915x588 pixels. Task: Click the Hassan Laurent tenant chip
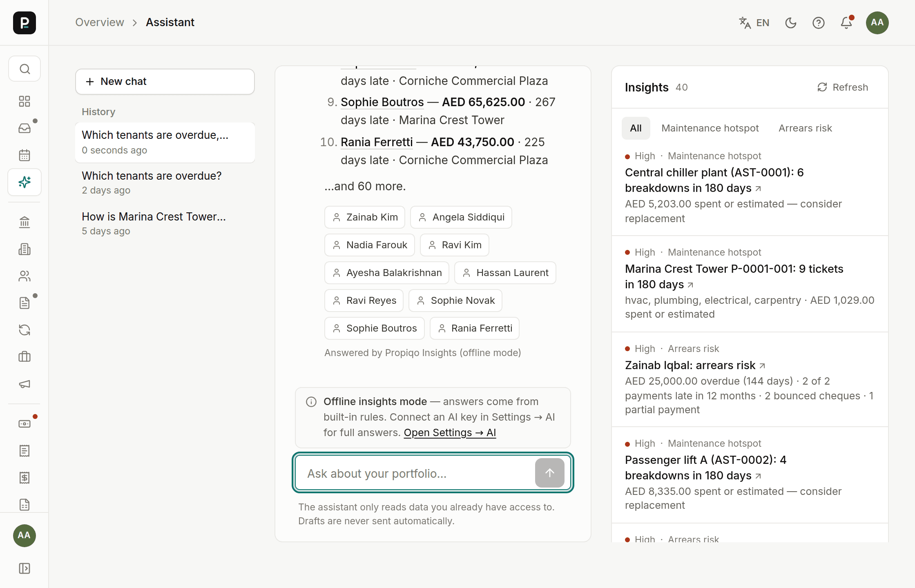[x=505, y=273]
